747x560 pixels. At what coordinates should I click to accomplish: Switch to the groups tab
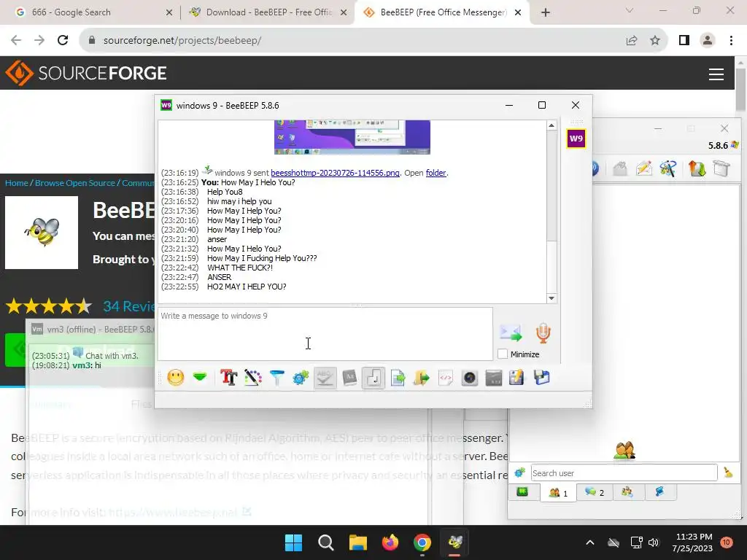coord(627,492)
